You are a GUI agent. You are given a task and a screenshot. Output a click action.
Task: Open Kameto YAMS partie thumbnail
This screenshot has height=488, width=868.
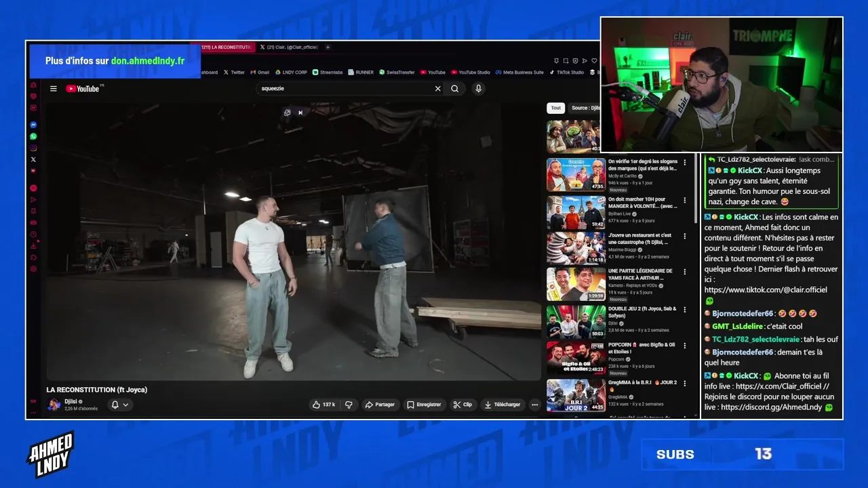click(x=576, y=285)
